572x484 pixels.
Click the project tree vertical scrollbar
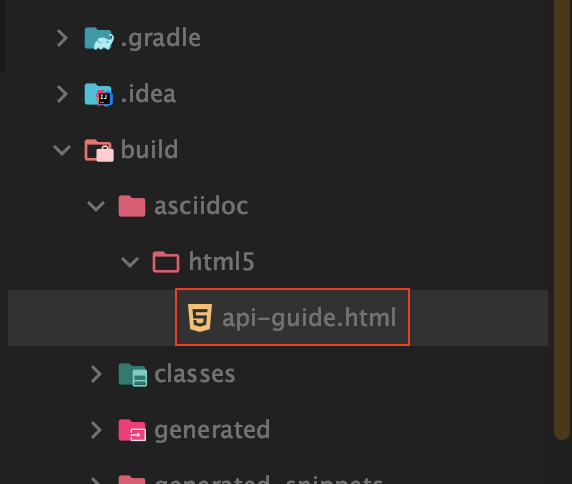coord(562,219)
